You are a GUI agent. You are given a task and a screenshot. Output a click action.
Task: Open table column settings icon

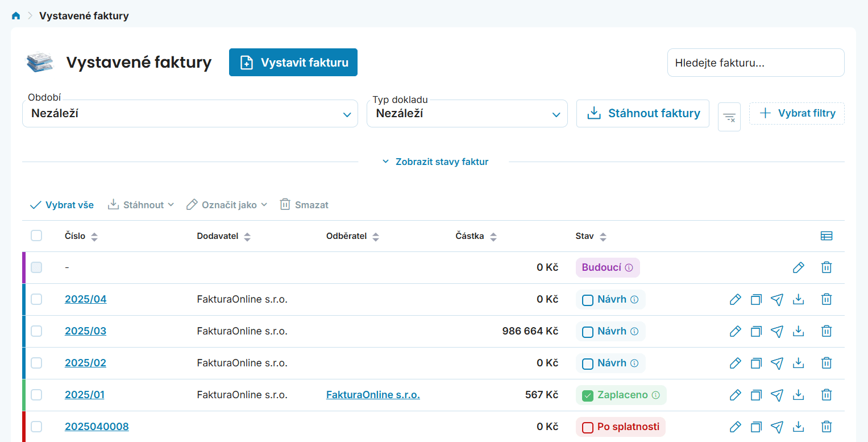coord(827,236)
